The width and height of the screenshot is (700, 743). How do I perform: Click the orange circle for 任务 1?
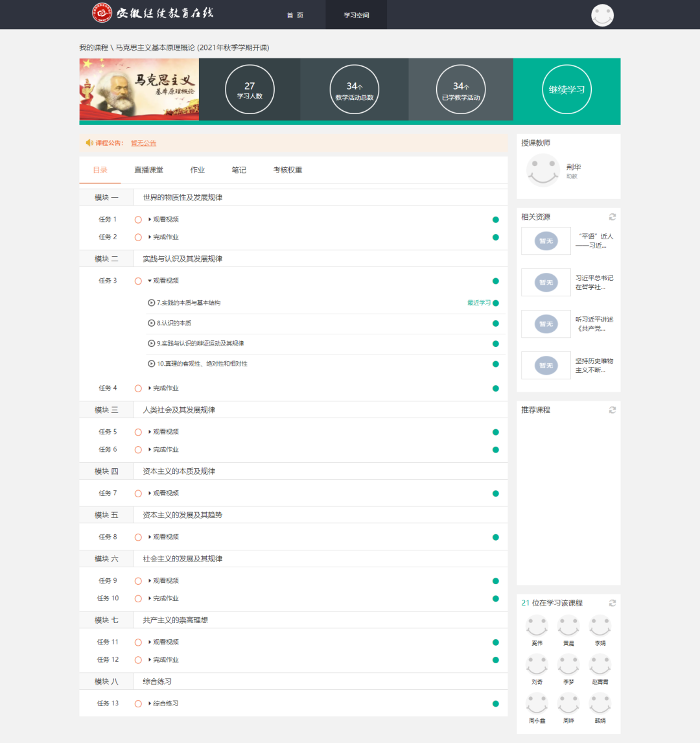click(x=138, y=220)
